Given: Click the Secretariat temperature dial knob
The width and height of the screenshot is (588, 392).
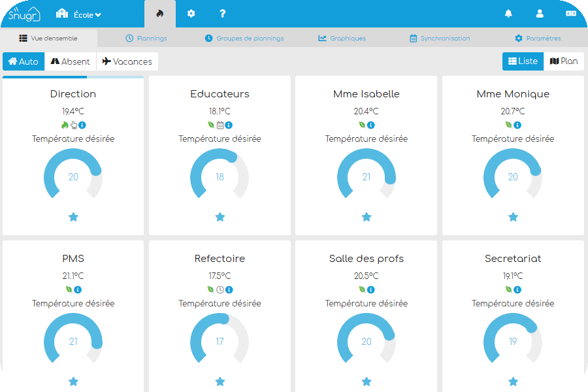Looking at the screenshot, I should (532, 327).
